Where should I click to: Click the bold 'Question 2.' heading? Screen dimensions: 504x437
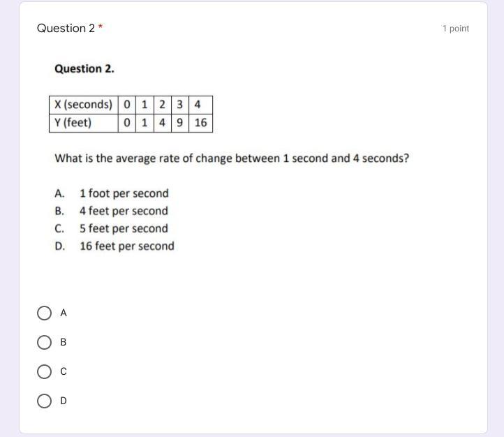click(84, 69)
